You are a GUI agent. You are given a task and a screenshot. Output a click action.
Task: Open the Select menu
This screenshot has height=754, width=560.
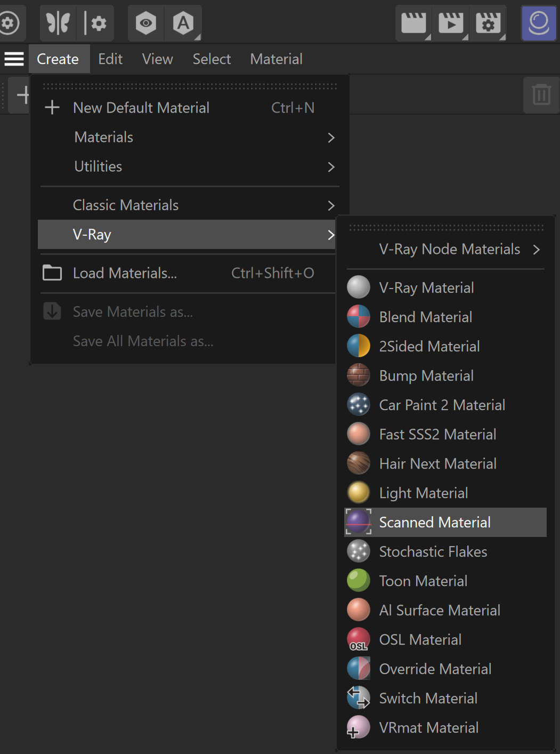pos(212,59)
